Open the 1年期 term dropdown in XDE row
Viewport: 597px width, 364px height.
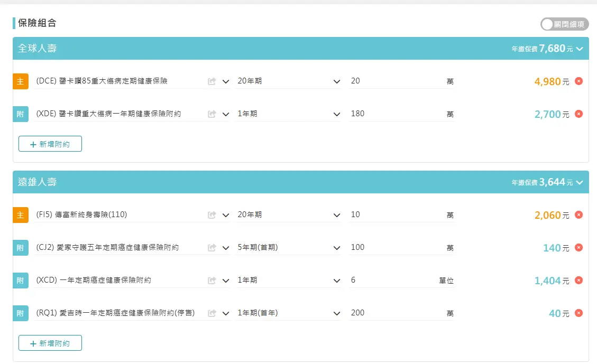coord(288,114)
